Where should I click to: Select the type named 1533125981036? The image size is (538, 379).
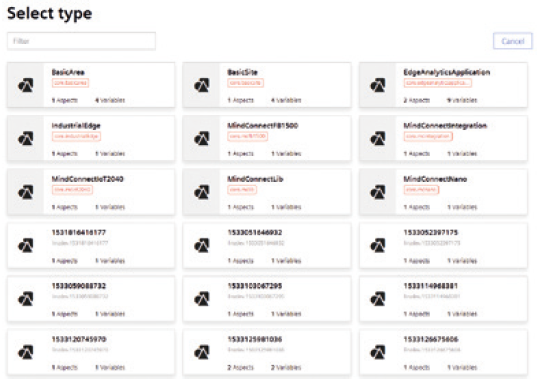click(x=255, y=340)
